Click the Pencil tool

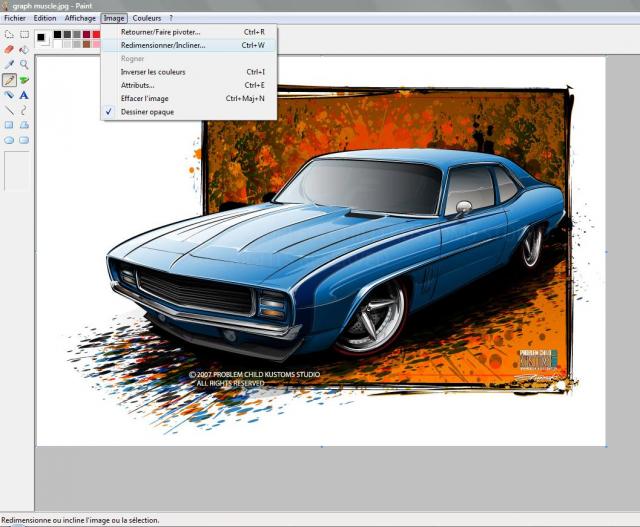[x=9, y=80]
